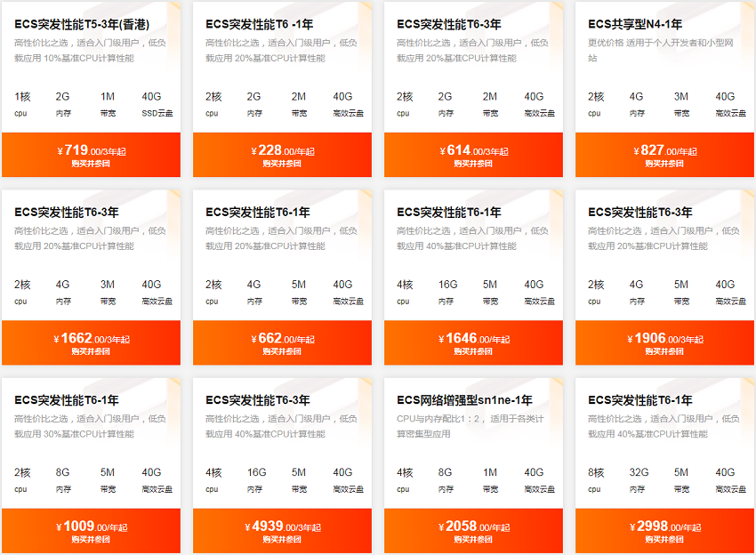Join the group buy at ¥614.00/3年起
Screen dimensions: 756x555
point(473,155)
